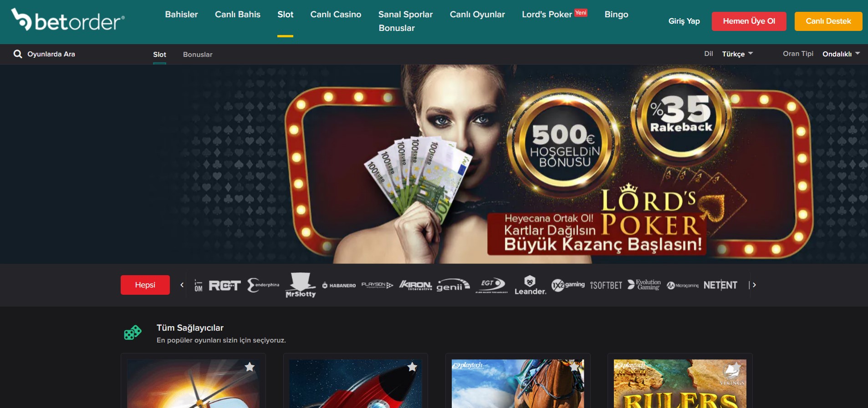868x408 pixels.
Task: Open the Ondalıklı odds type dropdown
Action: pyautogui.click(x=841, y=54)
